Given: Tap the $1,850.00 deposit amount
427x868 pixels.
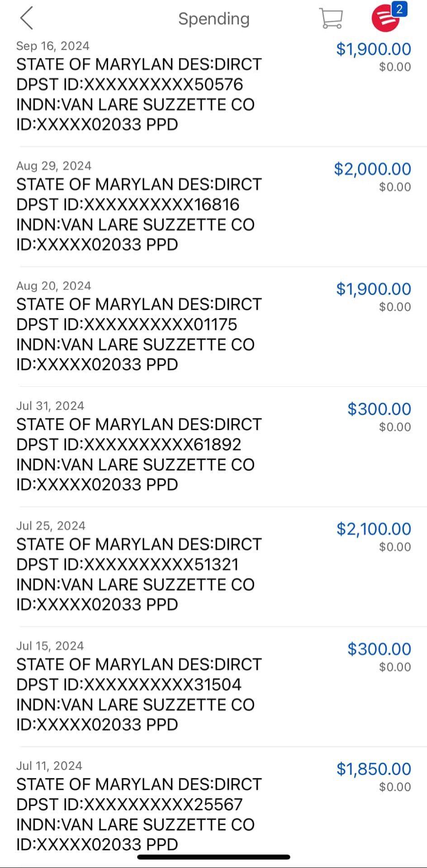Looking at the screenshot, I should pyautogui.click(x=373, y=769).
